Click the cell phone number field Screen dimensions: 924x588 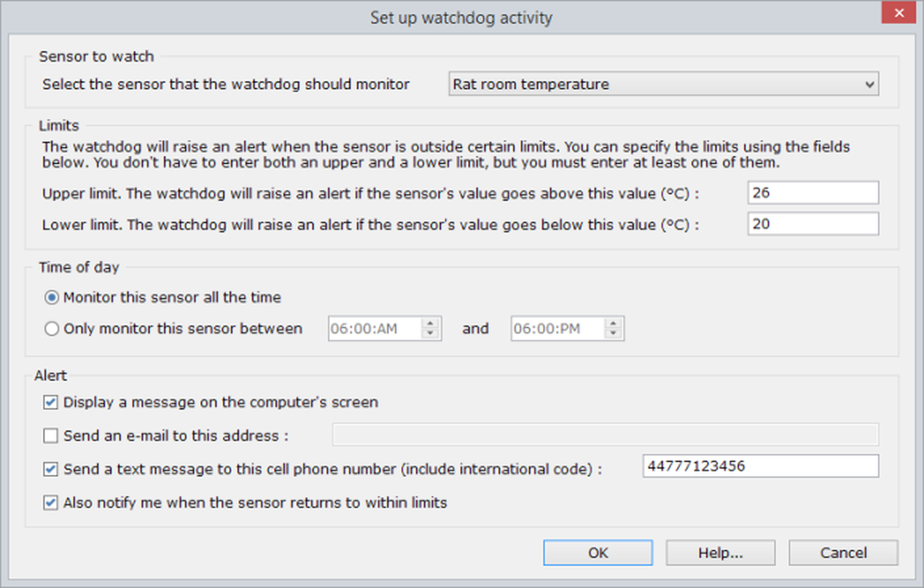pos(761,466)
